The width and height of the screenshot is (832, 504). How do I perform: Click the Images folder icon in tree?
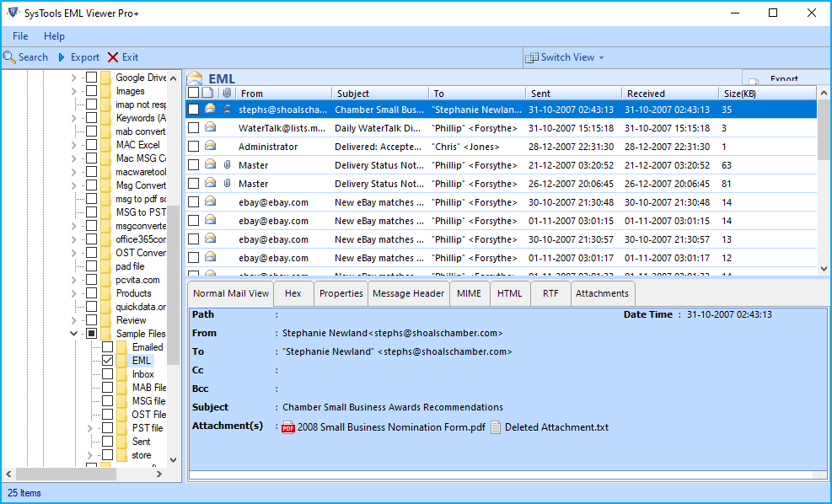coord(105,91)
